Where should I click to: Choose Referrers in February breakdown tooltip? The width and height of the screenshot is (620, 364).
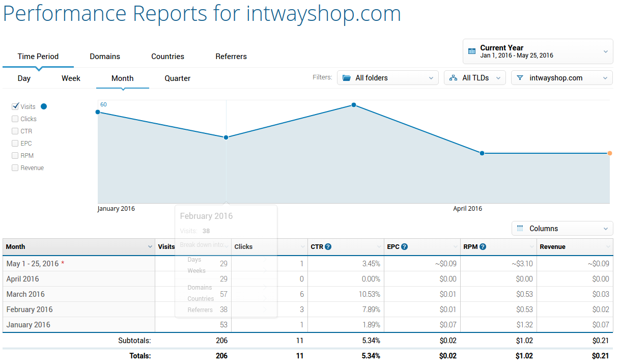[x=200, y=310]
